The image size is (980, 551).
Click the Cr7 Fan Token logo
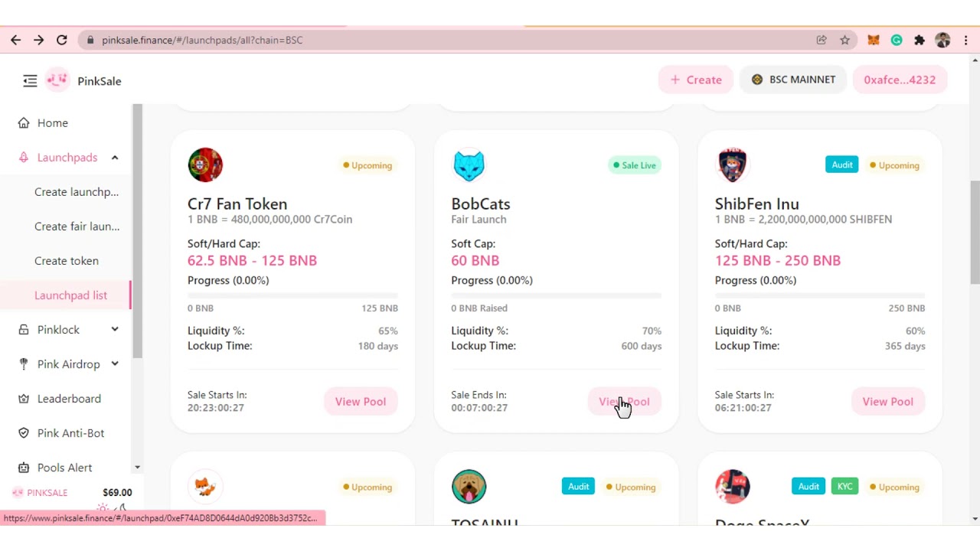(205, 165)
